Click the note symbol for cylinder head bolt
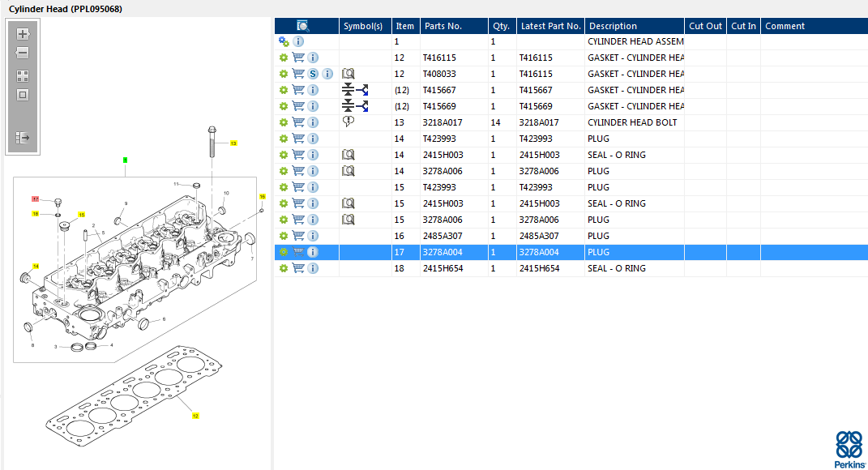Screen dimensions: 868x470 click(348, 122)
